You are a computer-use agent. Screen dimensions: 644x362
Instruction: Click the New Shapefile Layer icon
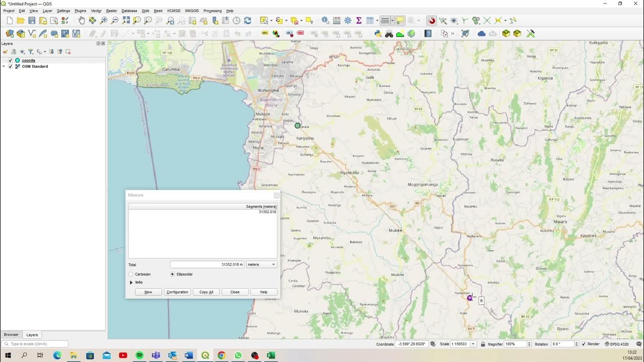32,34
